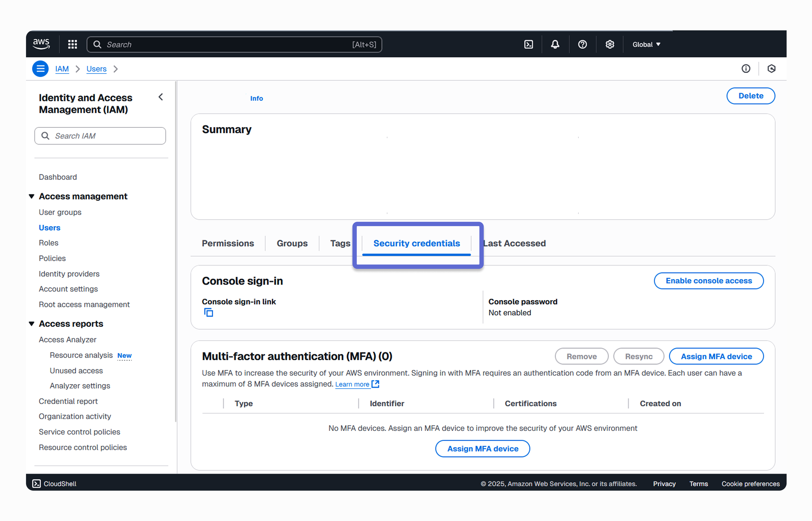Open Dashboard in the sidebar
Viewport: 812px width, 521px height.
[58, 177]
